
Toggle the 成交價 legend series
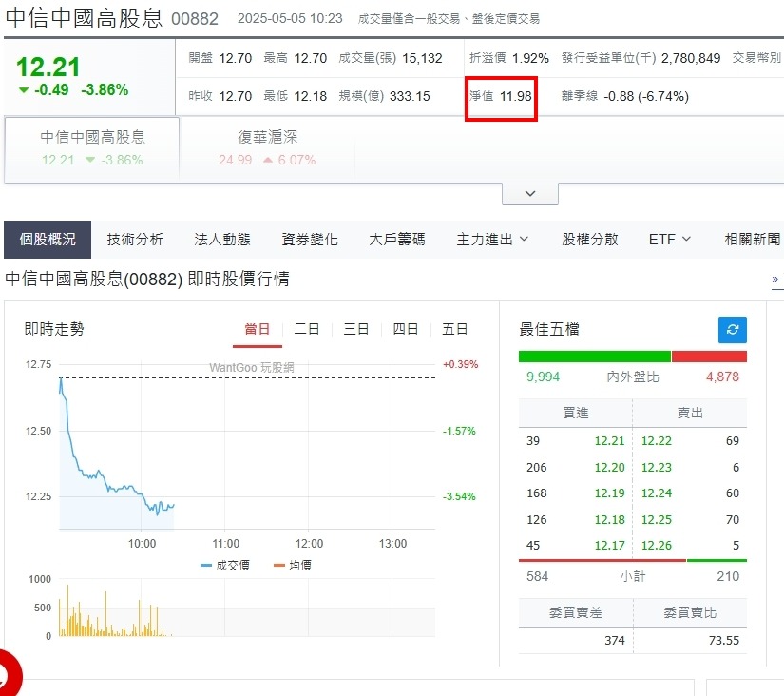click(225, 566)
